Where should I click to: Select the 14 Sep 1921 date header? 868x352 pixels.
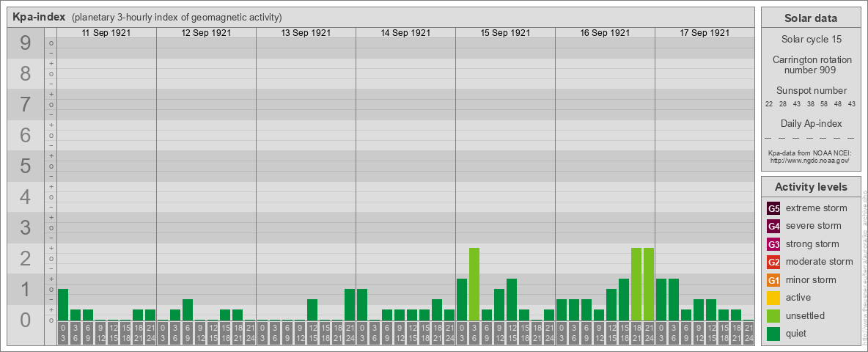[x=405, y=33]
